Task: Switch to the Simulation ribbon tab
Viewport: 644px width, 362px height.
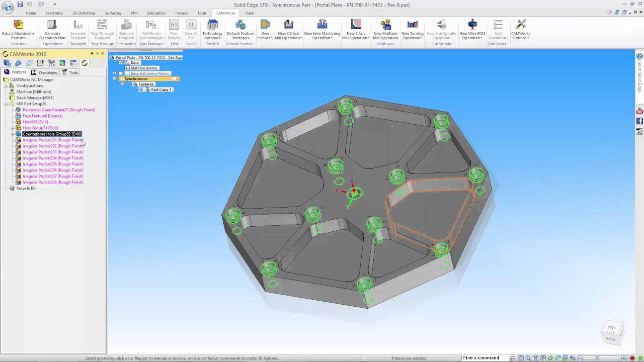Action: (156, 13)
